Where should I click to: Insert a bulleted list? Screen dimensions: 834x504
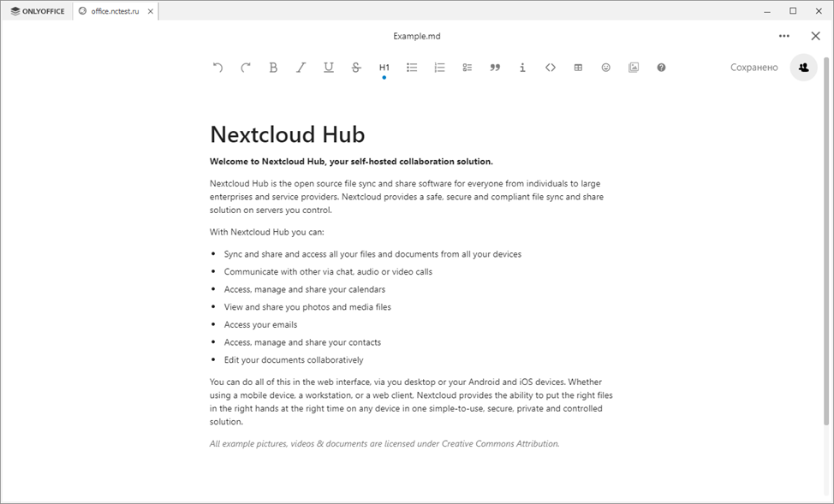(x=412, y=68)
